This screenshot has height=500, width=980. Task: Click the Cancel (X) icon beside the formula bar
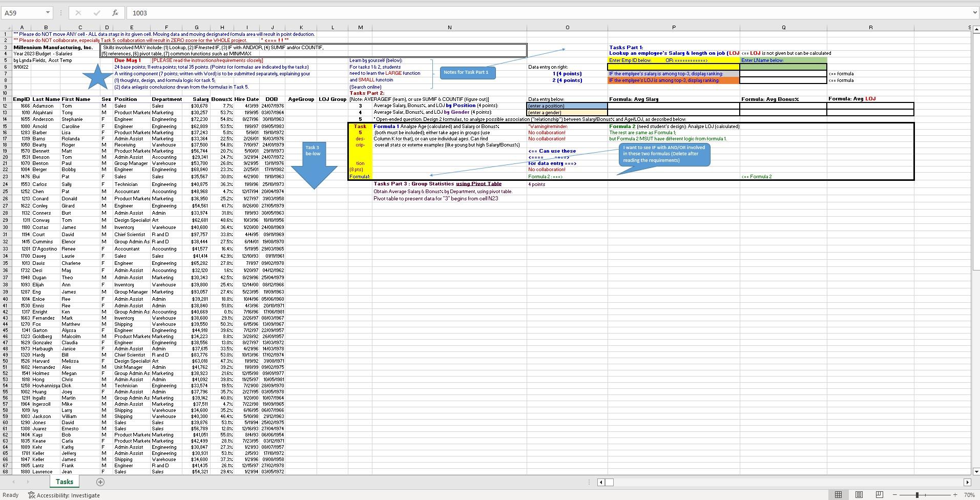click(x=78, y=13)
